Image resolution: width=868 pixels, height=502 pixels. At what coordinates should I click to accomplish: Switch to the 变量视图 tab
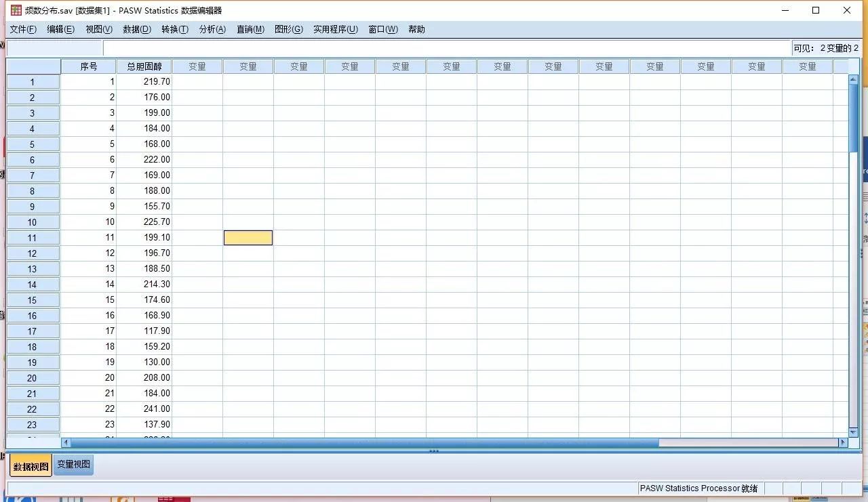pyautogui.click(x=73, y=465)
